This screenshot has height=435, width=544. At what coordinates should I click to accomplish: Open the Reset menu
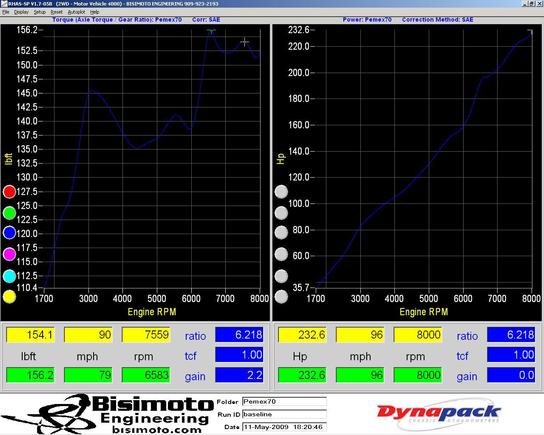(x=57, y=12)
